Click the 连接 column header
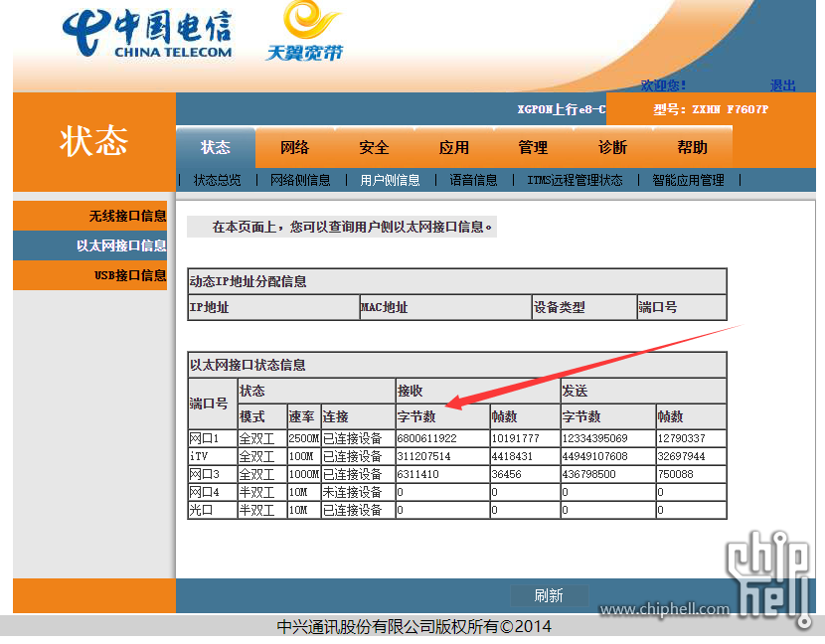Viewport: 825px width, 644px height. click(x=335, y=416)
